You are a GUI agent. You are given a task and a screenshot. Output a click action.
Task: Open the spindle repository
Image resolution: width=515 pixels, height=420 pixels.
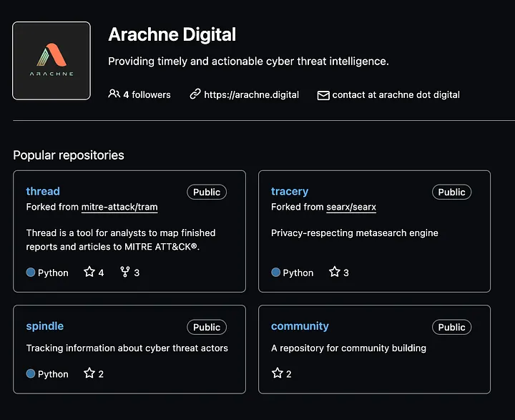(x=45, y=326)
